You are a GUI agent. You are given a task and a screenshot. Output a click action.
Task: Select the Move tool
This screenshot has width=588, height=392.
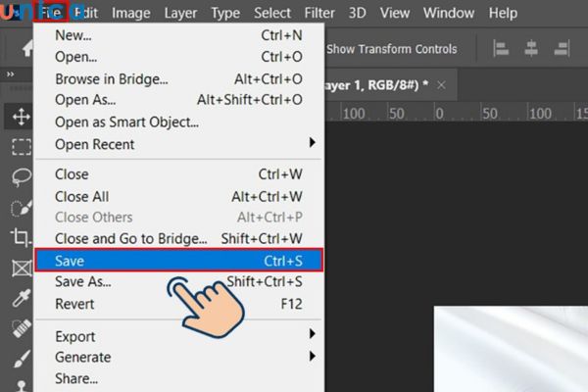pos(20,117)
